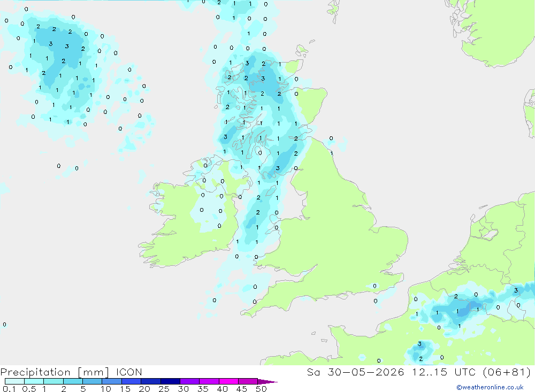Click the legend label "35"
The width and height of the screenshot is (535, 392).
pos(203,389)
